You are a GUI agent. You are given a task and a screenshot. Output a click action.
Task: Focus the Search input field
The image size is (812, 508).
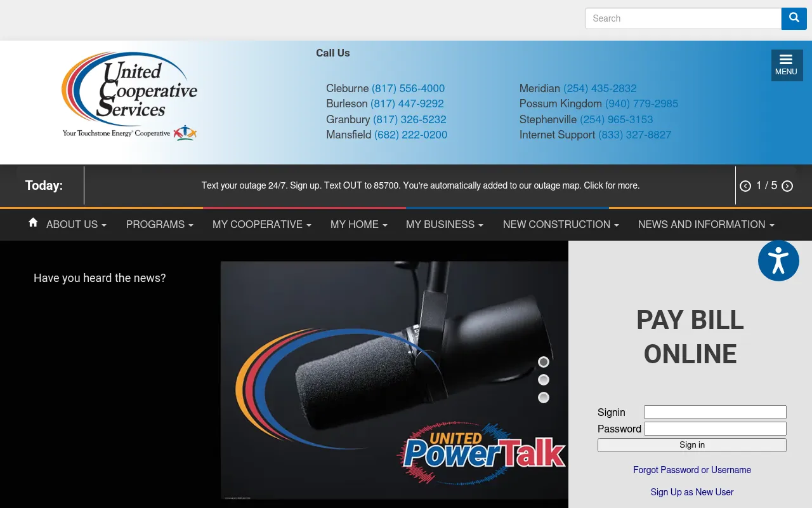pos(683,18)
